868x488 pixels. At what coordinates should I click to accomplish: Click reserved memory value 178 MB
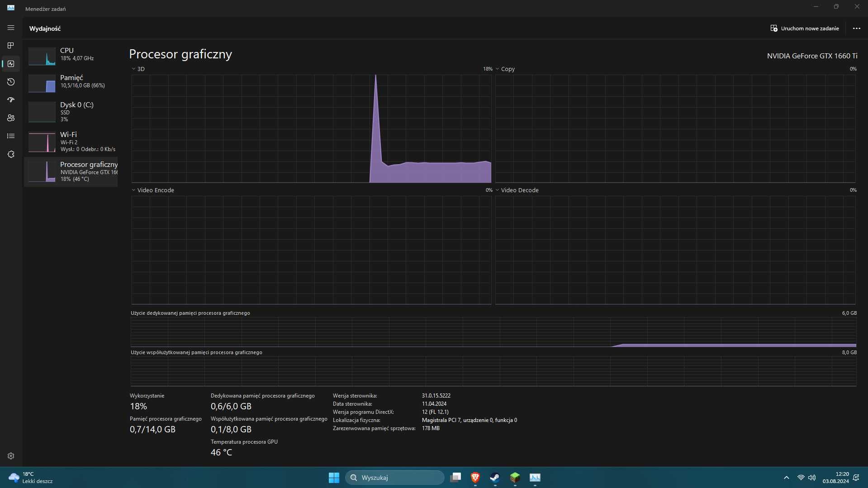(x=431, y=428)
